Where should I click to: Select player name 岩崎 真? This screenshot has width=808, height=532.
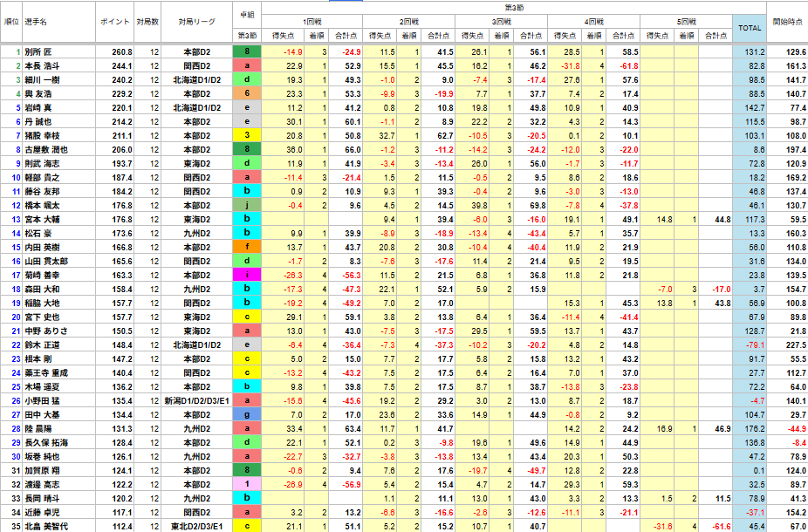(38, 107)
